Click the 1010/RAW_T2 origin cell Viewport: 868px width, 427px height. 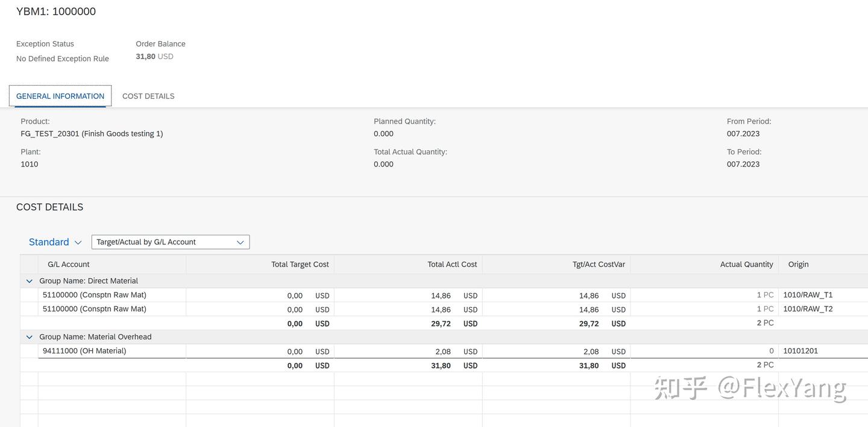(x=808, y=309)
